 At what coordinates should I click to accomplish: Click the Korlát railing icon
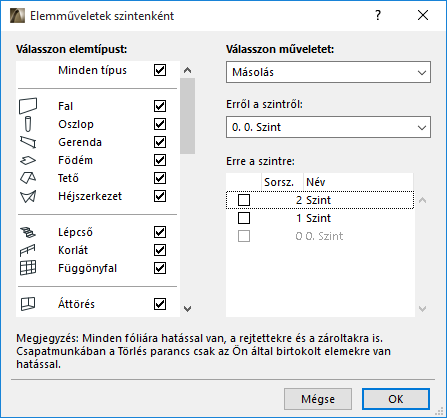pos(28,250)
